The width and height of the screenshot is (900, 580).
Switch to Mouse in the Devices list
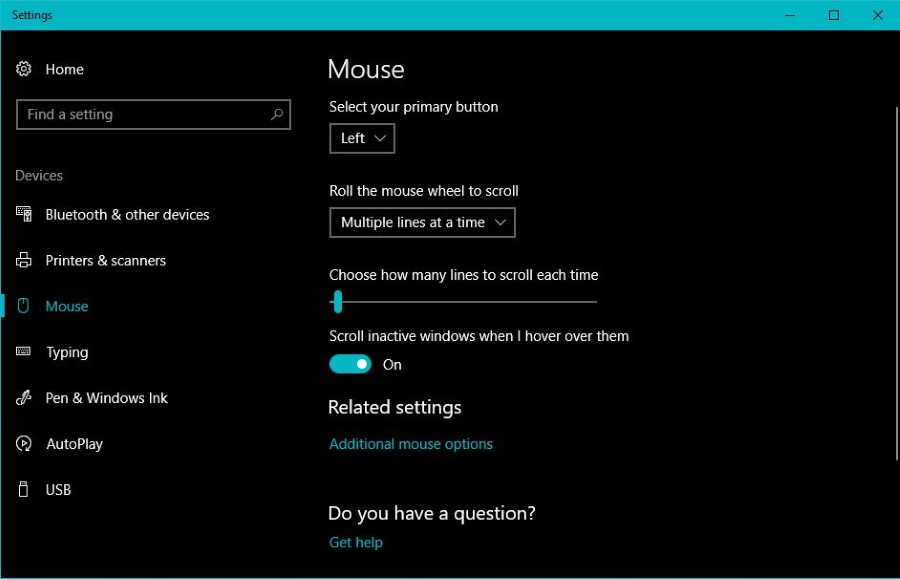point(66,306)
